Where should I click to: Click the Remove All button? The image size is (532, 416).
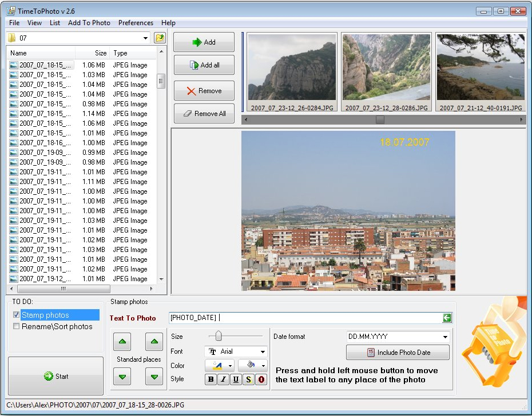pos(204,114)
